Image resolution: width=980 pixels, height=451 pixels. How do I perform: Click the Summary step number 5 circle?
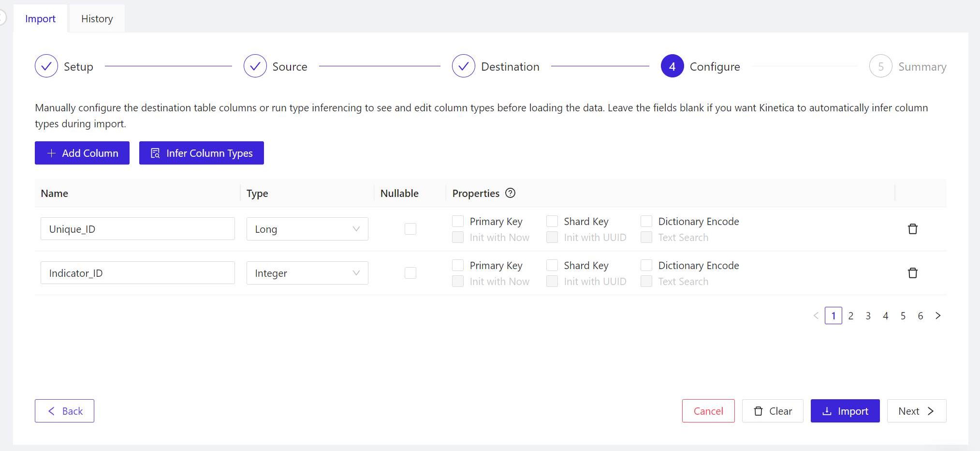coord(880,66)
